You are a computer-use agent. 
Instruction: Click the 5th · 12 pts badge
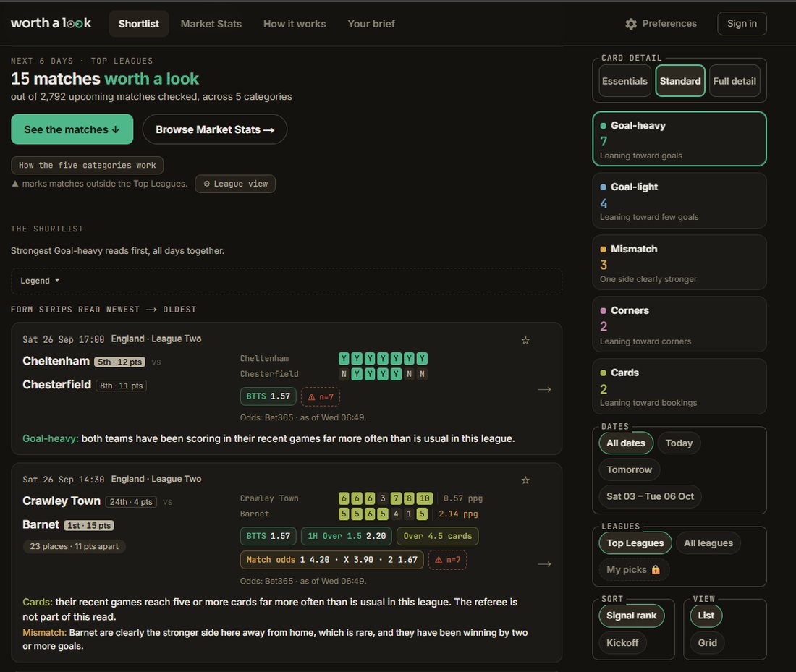click(120, 362)
